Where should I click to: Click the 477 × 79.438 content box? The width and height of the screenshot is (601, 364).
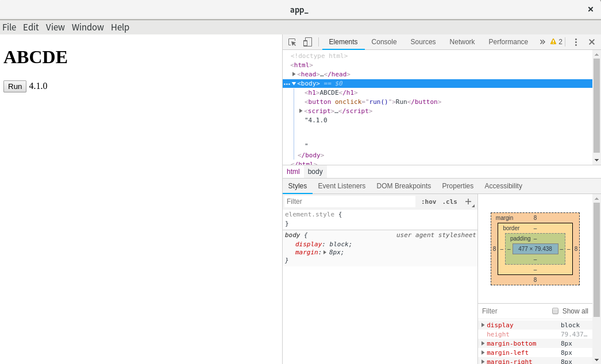click(x=535, y=249)
